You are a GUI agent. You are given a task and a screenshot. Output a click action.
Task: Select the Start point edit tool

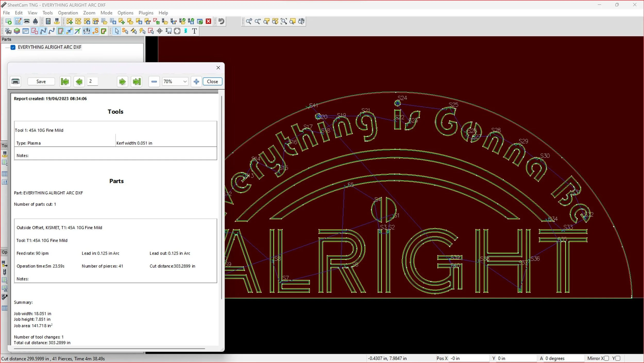coord(125,31)
